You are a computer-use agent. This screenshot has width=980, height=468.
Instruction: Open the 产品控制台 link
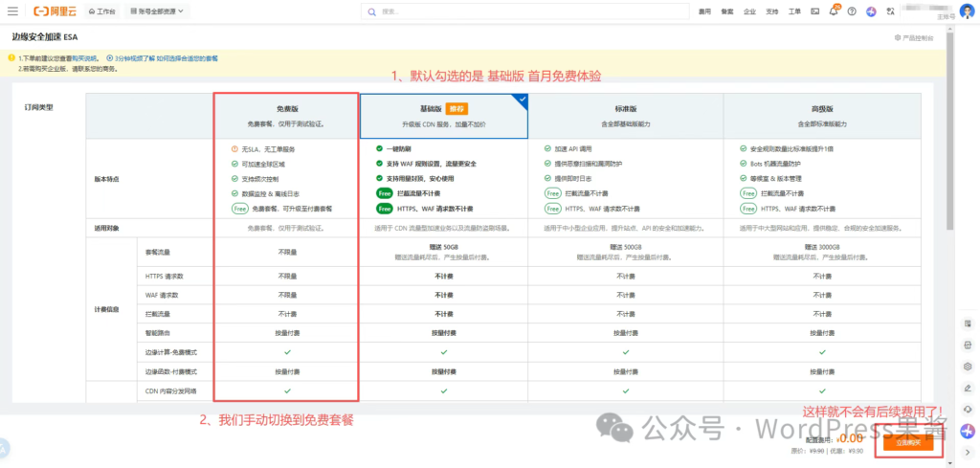(x=914, y=38)
